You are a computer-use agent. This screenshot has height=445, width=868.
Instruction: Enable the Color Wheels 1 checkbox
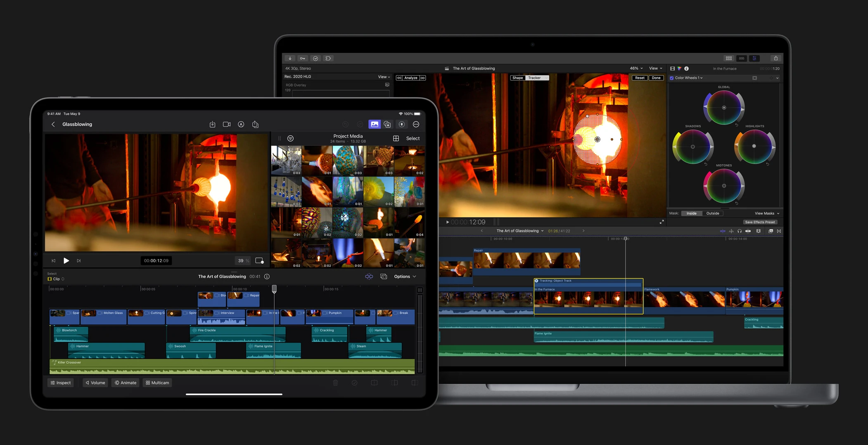pyautogui.click(x=671, y=78)
